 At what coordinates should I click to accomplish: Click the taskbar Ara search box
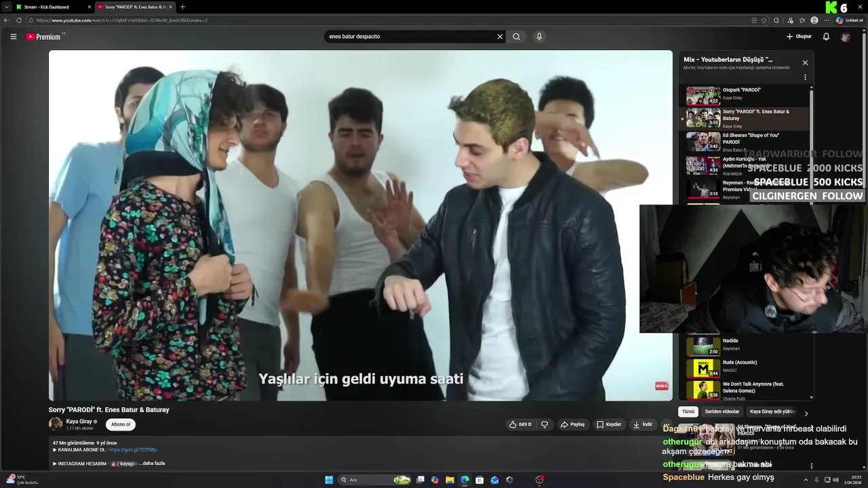coord(375,480)
